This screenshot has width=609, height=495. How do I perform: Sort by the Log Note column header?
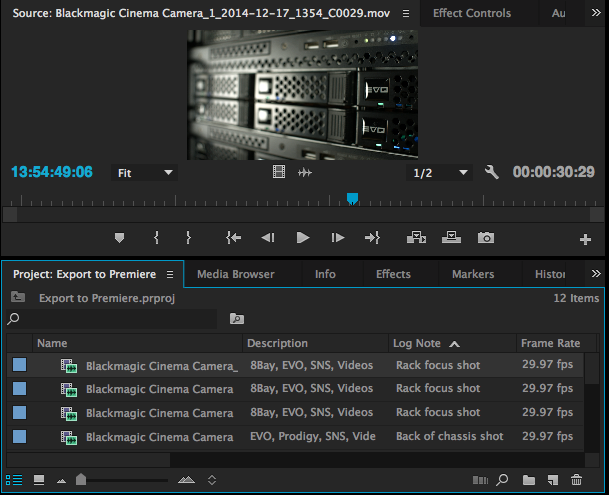452,343
